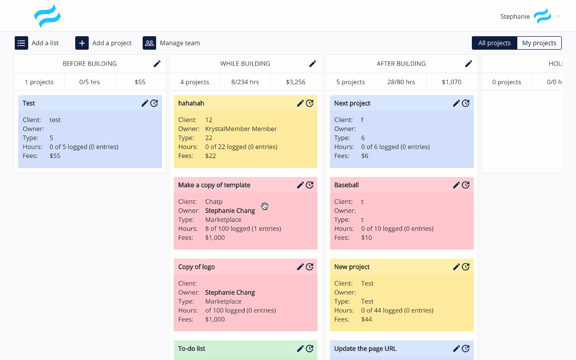Image resolution: width=576 pixels, height=360 pixels.
Task: Click the Add a list icon
Action: 21,43
